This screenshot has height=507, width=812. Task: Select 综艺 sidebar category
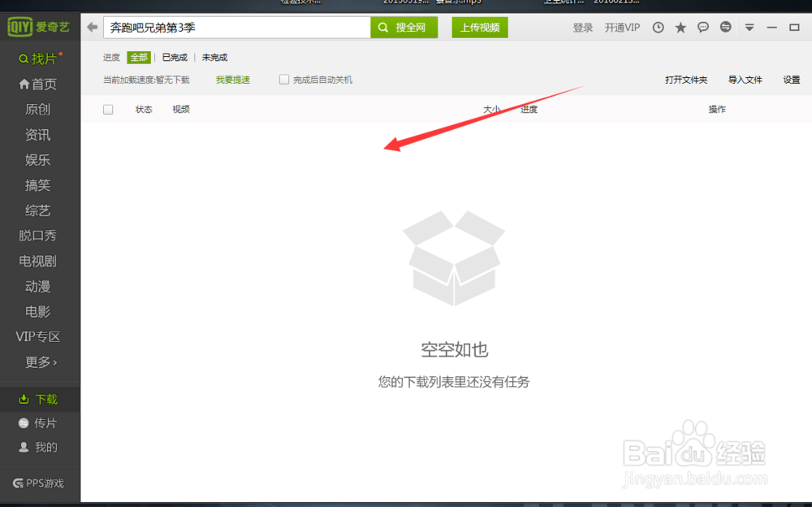(38, 210)
